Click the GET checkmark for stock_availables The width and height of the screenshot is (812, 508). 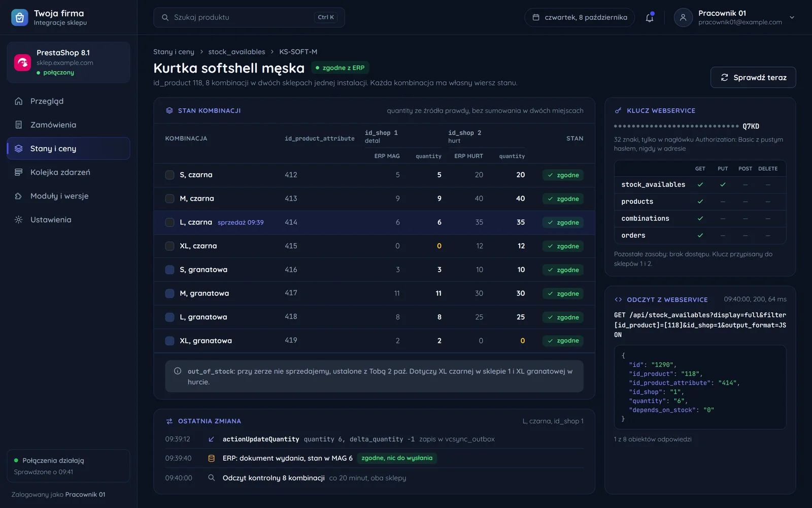[700, 184]
